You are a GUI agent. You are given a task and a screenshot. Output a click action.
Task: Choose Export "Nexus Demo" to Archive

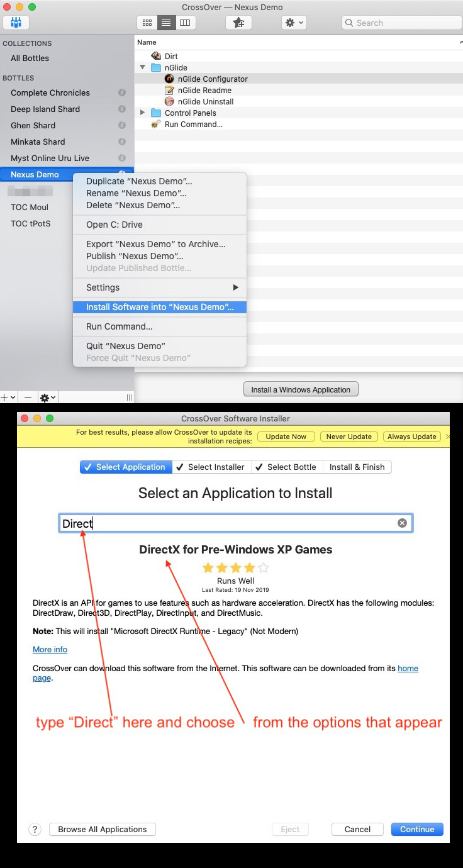click(160, 244)
